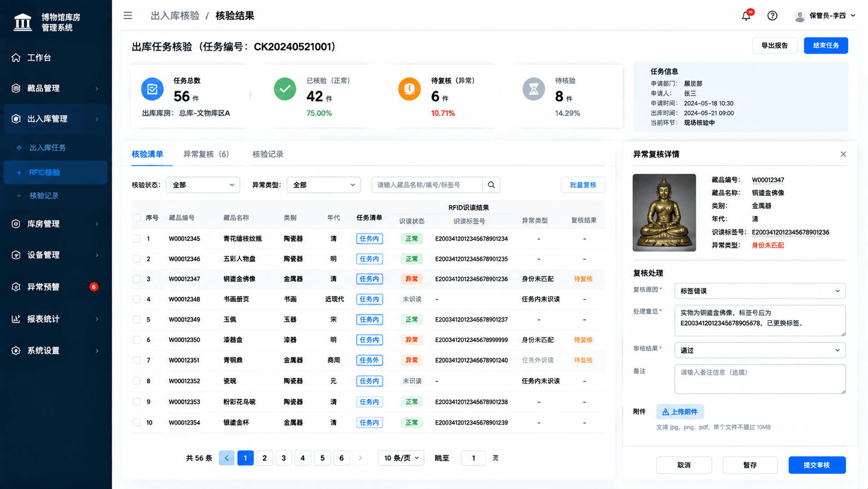Viewport: 868px width, 489px height.
Task: Click the 系统设置 gear icon
Action: [x=16, y=351]
